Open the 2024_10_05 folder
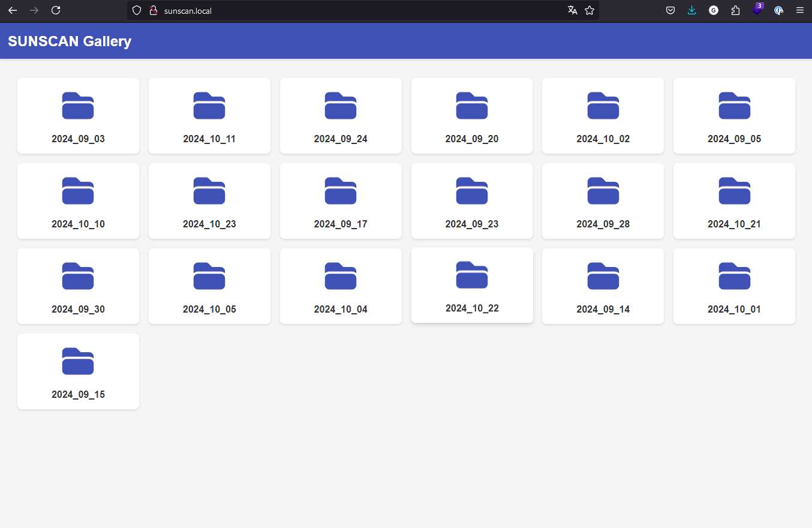This screenshot has width=812, height=528. click(209, 286)
